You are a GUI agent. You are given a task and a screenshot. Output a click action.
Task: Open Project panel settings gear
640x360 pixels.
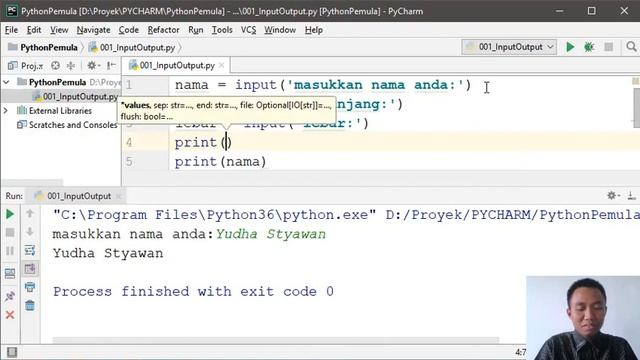(93, 65)
